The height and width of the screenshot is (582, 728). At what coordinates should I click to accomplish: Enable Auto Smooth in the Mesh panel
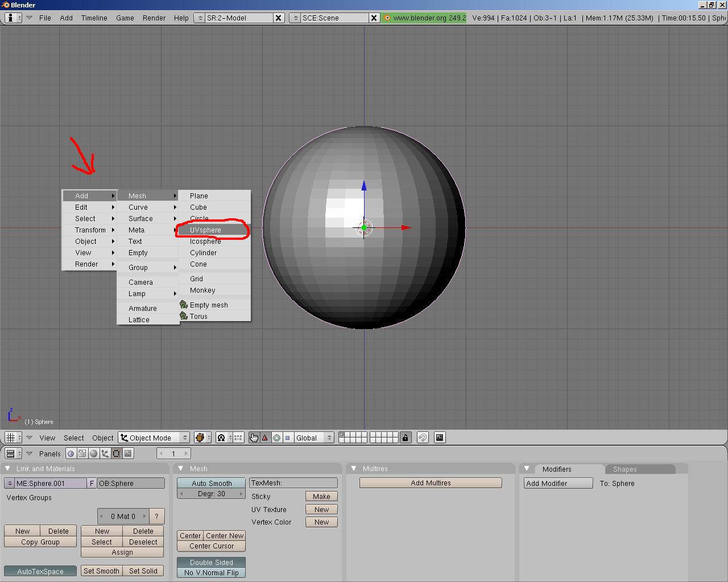coord(211,483)
